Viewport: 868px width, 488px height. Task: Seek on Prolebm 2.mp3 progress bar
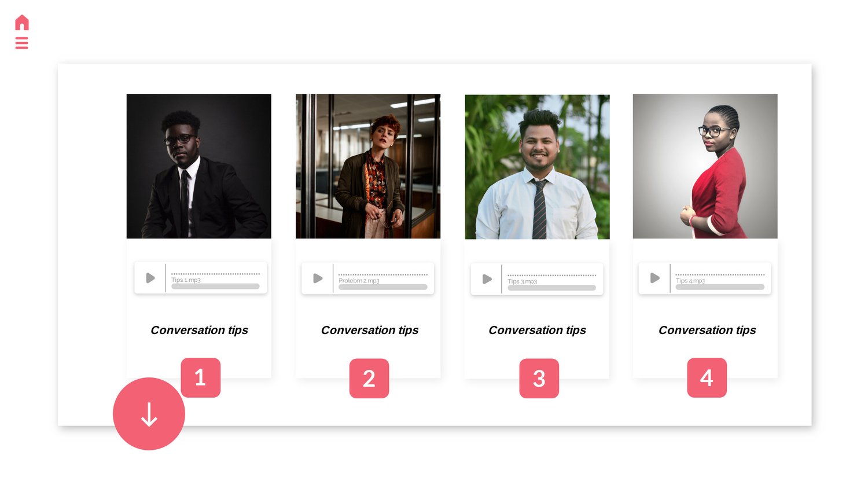383,287
